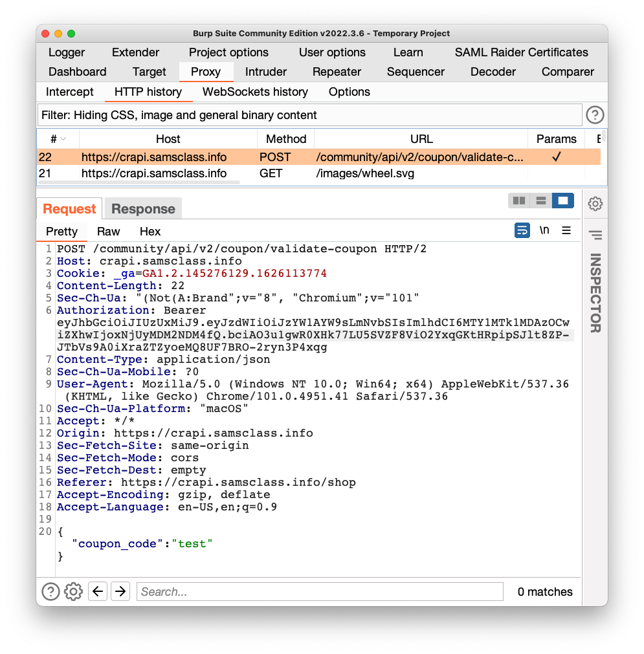Select the HTTP history sub-tab
The width and height of the screenshot is (644, 654).
(148, 92)
